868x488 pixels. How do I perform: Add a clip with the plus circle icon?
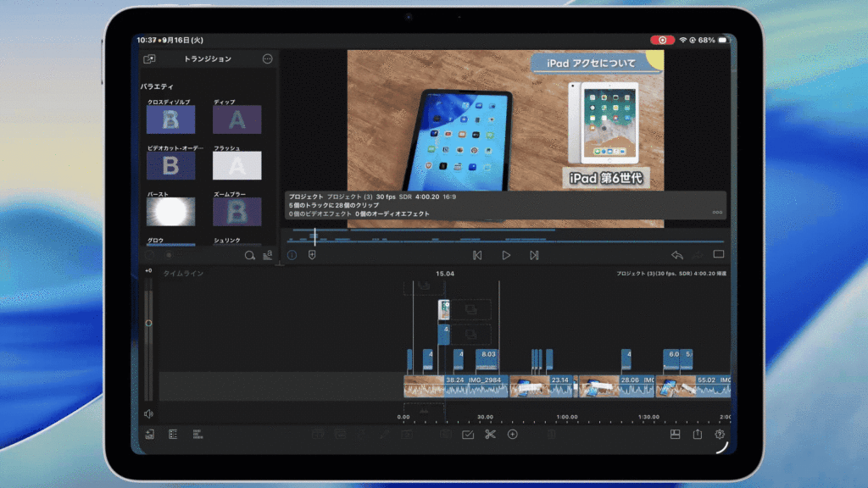pyautogui.click(x=513, y=435)
